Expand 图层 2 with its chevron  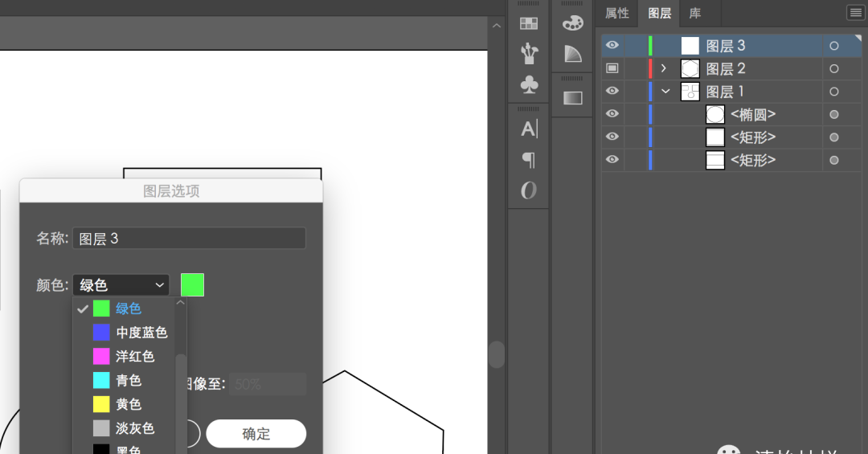point(664,68)
